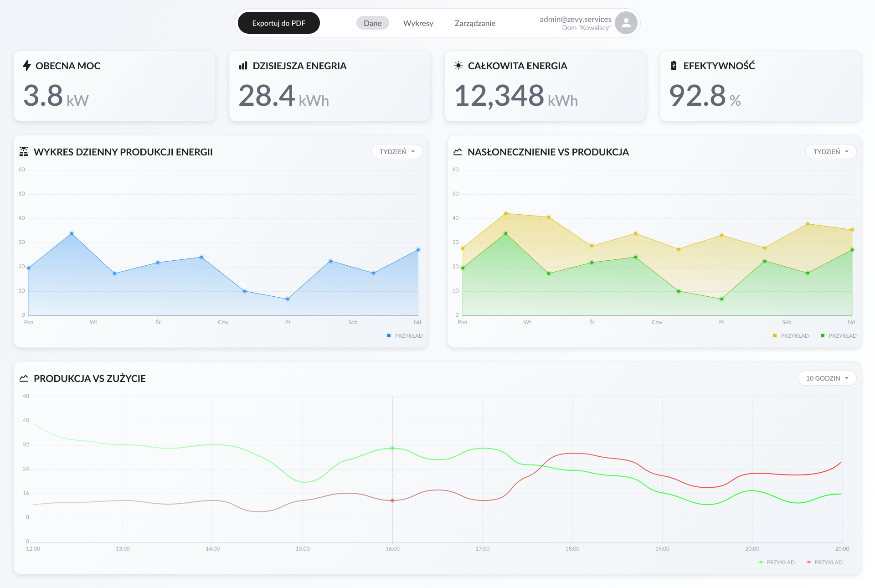Click the sun icon in Całkowita Energia
Screen dimensions: 875x588
458,66
